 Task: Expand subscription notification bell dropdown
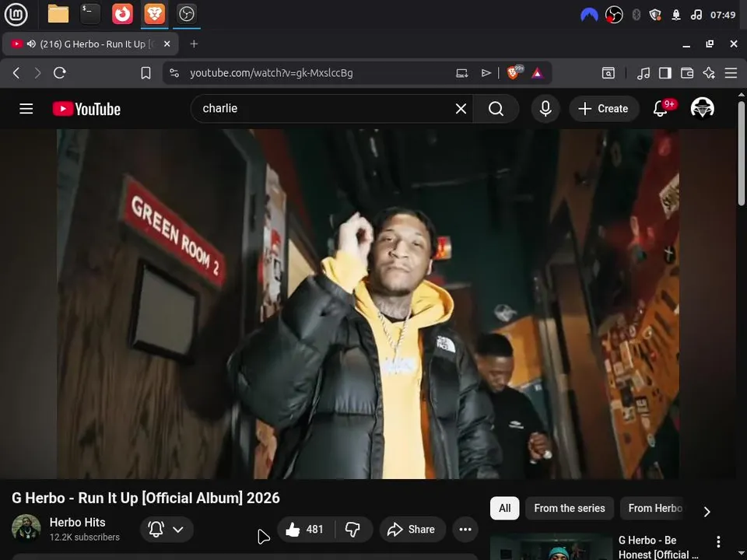tap(167, 529)
